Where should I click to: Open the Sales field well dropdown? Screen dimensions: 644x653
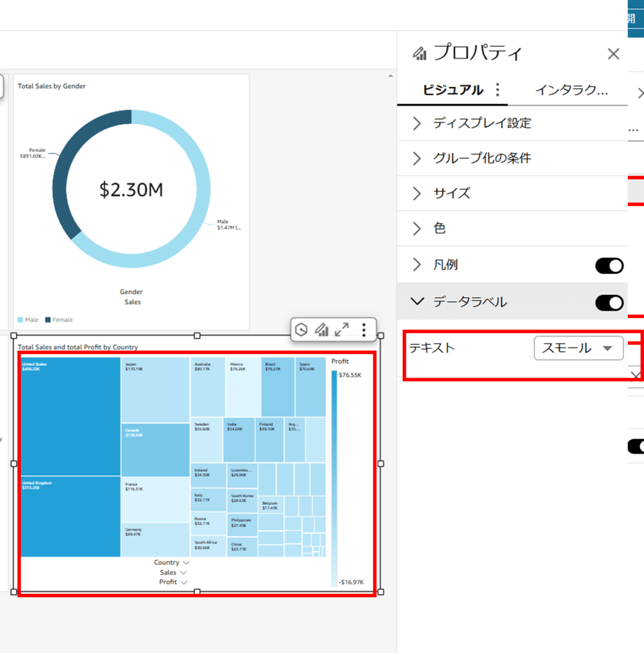coord(183,572)
